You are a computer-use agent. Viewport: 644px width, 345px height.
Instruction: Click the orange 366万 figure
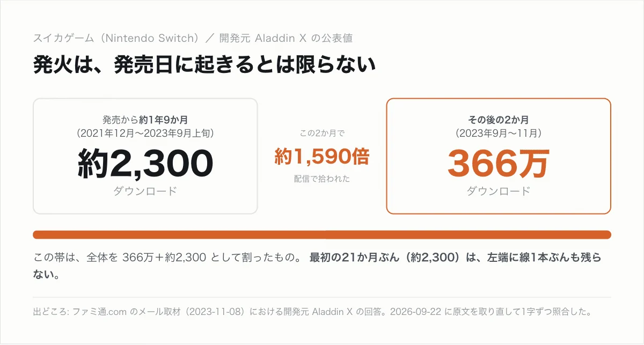pyautogui.click(x=498, y=163)
